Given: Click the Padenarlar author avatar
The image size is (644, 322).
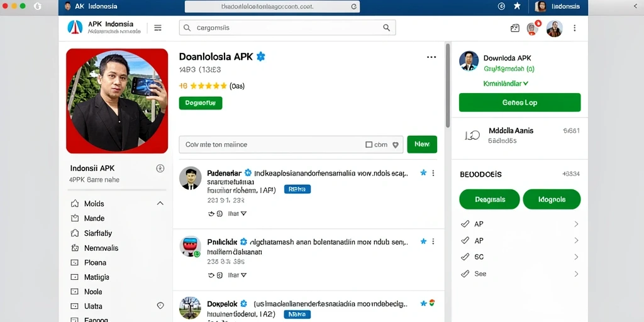Looking at the screenshot, I should click(191, 178).
